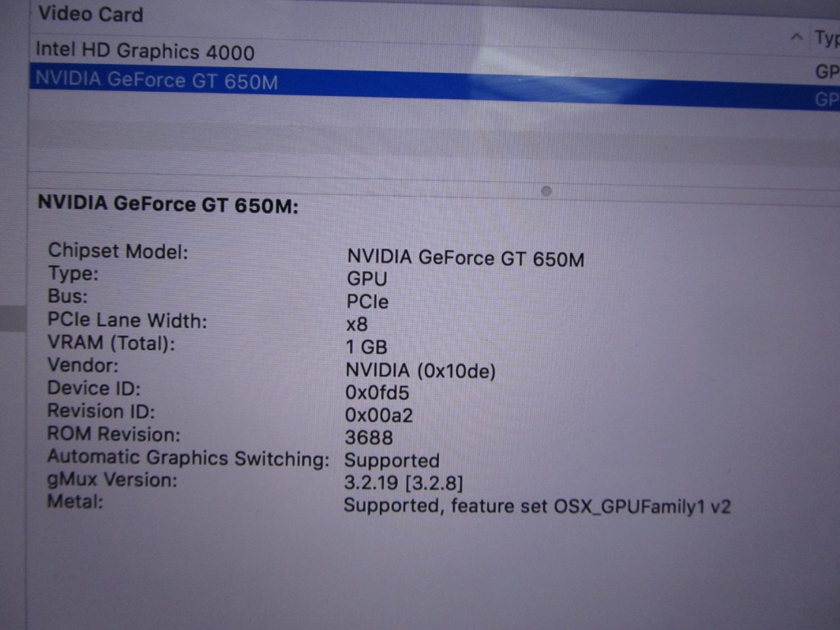Click the Chipset Model value "NVIDIA GeForce GT 650M"
The height and width of the screenshot is (630, 840).
click(466, 258)
